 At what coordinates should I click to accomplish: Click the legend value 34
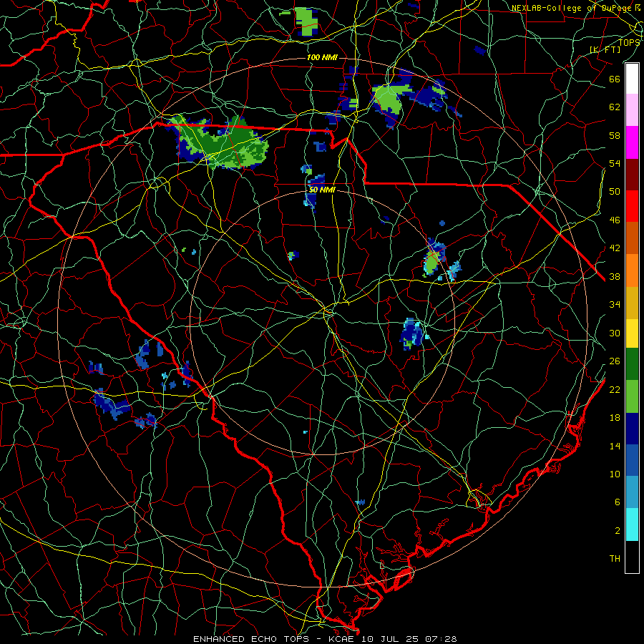(615, 304)
